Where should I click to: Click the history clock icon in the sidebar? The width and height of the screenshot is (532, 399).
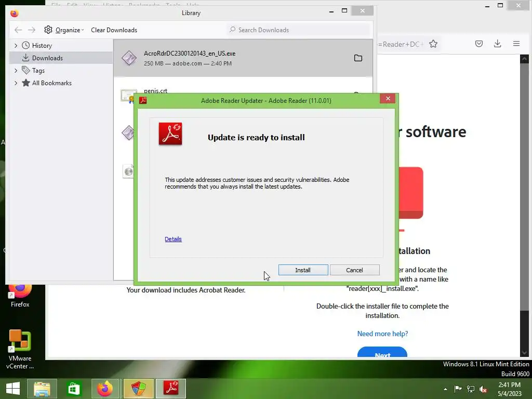coord(26,45)
